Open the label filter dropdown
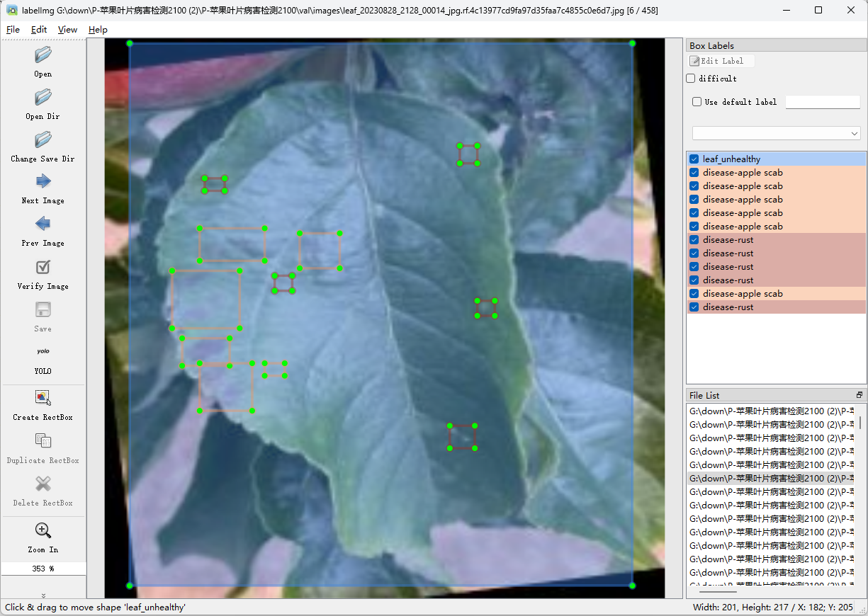 pos(776,133)
